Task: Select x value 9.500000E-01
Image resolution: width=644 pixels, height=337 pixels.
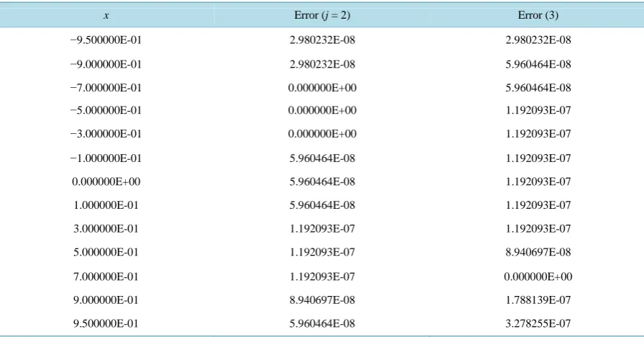Action: (x=106, y=323)
